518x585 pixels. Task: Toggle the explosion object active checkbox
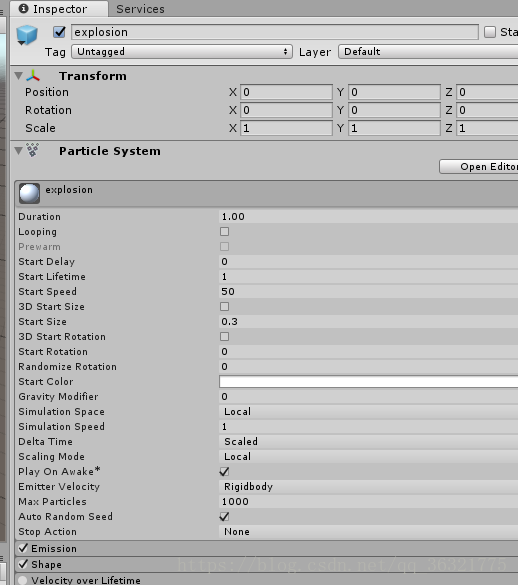(59, 32)
